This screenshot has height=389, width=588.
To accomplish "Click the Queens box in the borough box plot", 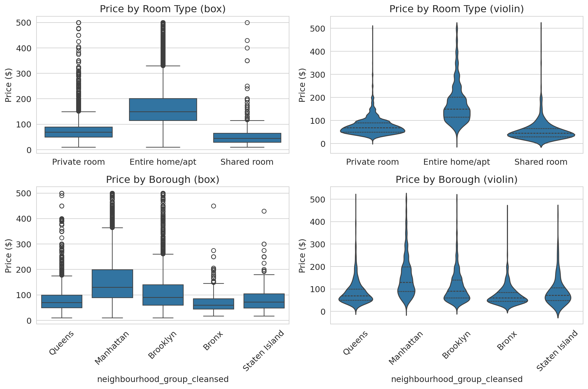I will click(x=62, y=301).
